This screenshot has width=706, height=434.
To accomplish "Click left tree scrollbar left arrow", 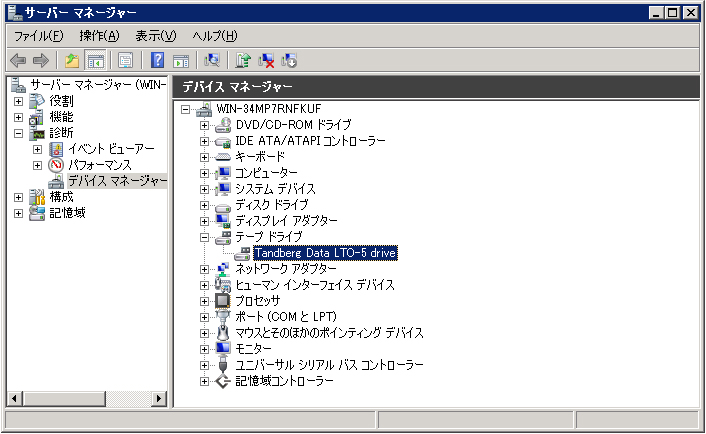I will click(15, 398).
